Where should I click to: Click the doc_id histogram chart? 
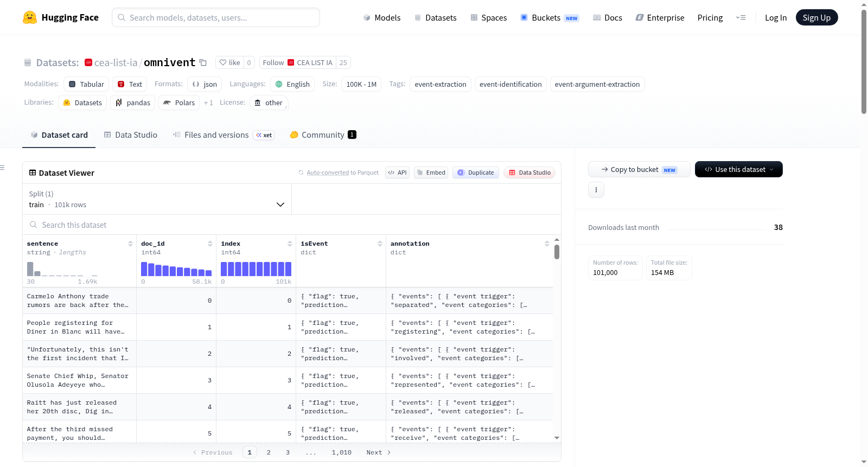click(176, 269)
